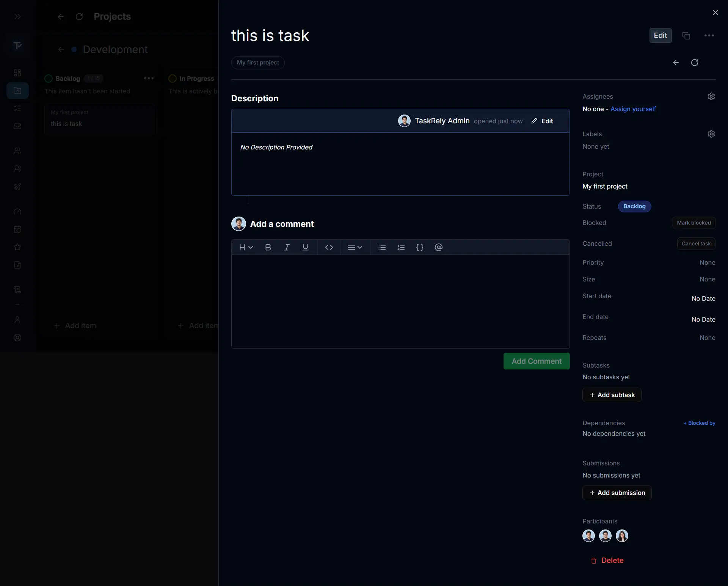Image resolution: width=728 pixels, height=586 pixels.
Task: Set Priority value None
Action: coord(708,262)
